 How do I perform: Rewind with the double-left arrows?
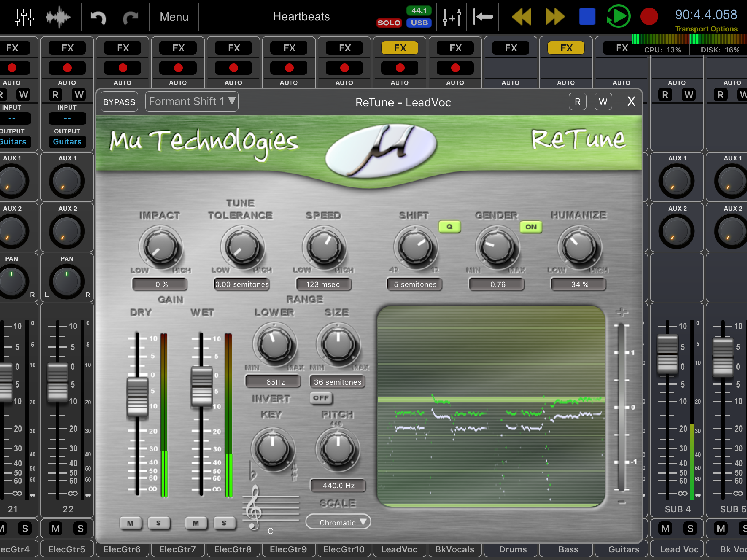coord(522,17)
